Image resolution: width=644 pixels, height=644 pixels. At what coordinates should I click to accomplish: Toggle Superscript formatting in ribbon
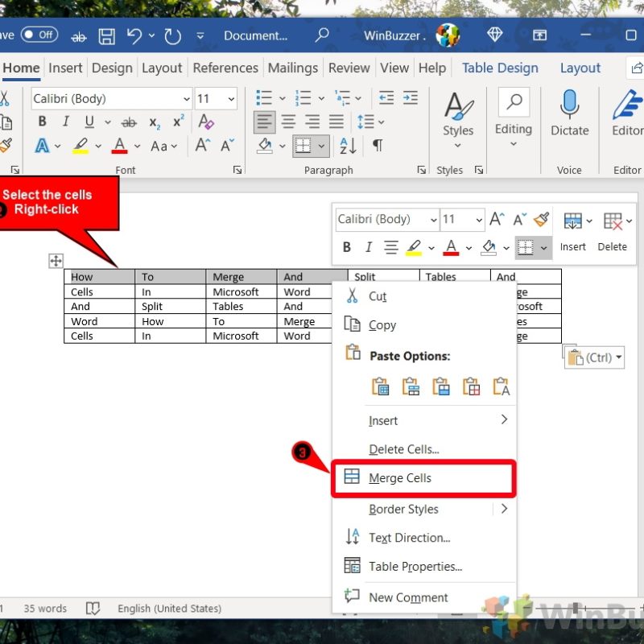(178, 122)
